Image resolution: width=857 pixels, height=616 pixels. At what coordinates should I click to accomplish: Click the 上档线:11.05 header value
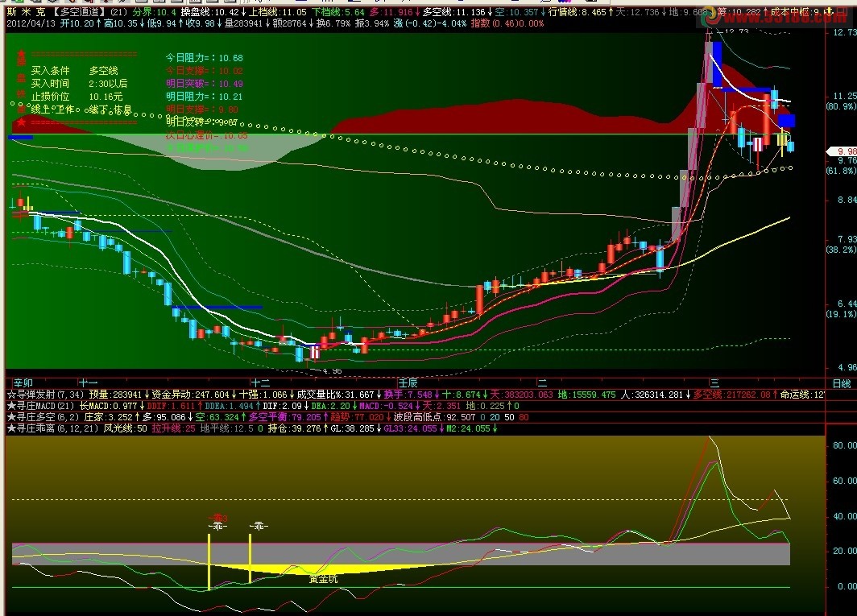pos(278,12)
